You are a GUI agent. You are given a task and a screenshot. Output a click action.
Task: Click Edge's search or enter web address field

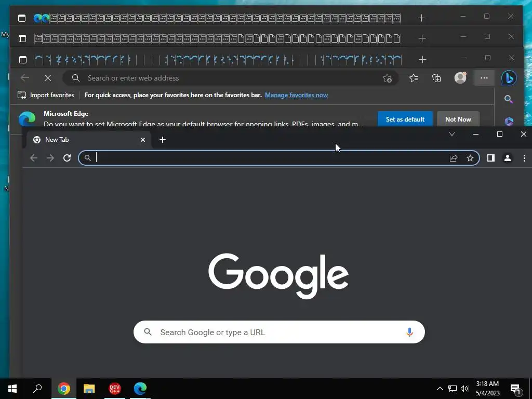[230, 78]
